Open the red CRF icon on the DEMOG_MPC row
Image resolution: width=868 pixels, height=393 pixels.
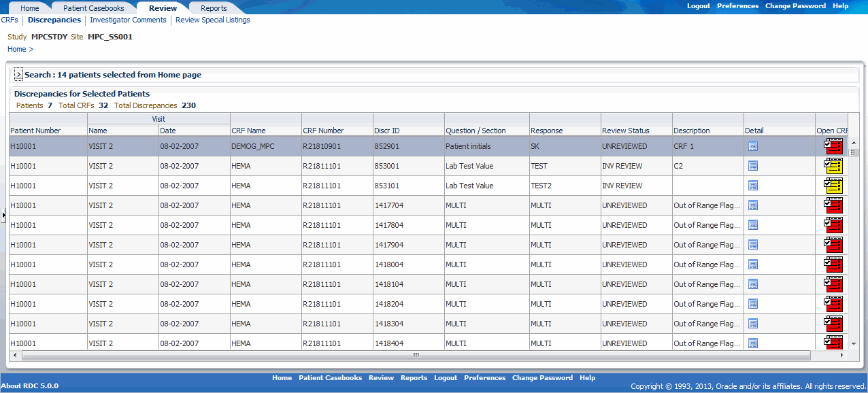pyautogui.click(x=833, y=146)
